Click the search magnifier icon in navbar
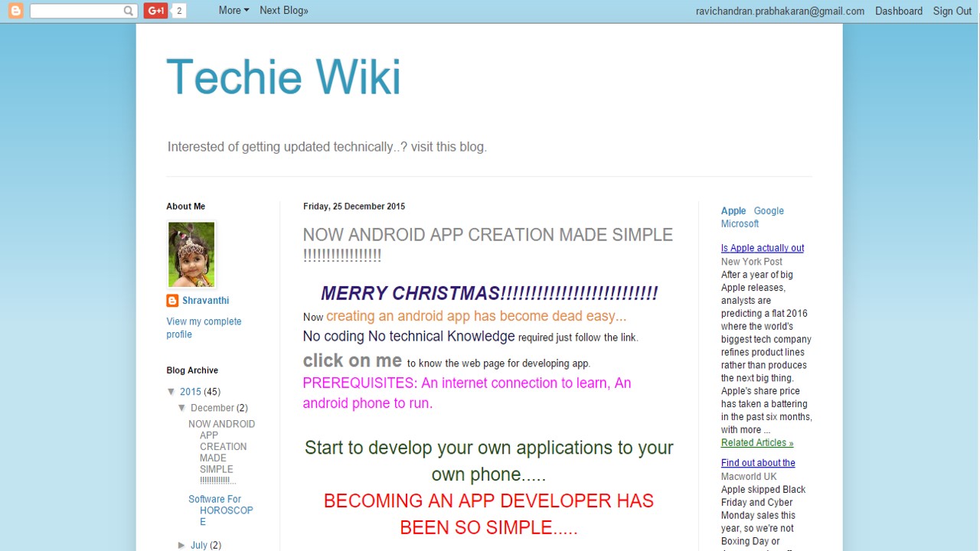The image size is (980, 551). (x=129, y=11)
